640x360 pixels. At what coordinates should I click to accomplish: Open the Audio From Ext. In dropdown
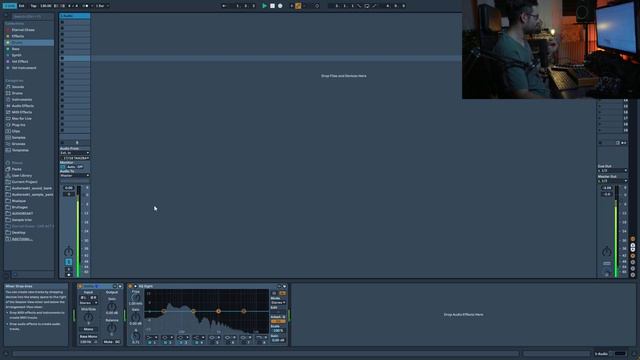75,153
